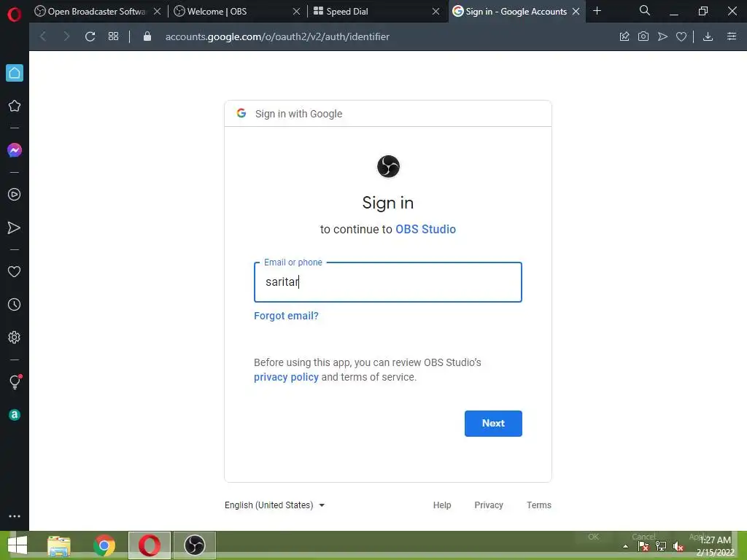The image size is (747, 560).
Task: Open the Player icon in sidebar
Action: pyautogui.click(x=15, y=194)
